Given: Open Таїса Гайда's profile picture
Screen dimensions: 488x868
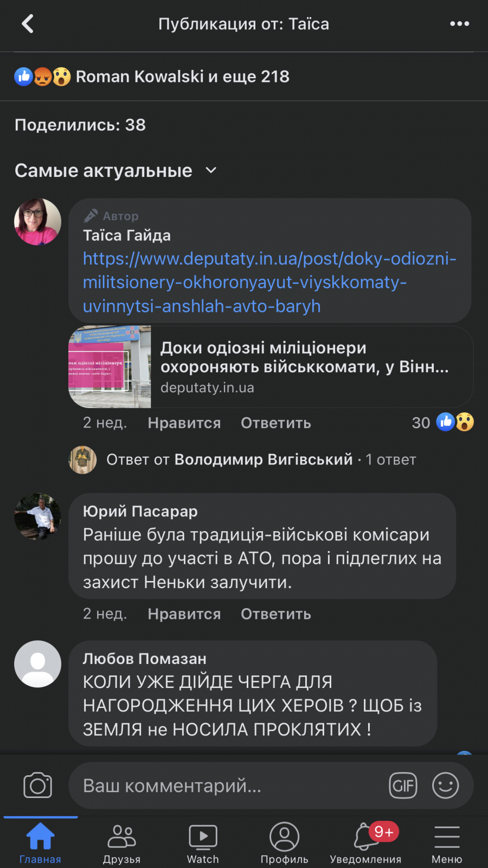Looking at the screenshot, I should point(37,221).
